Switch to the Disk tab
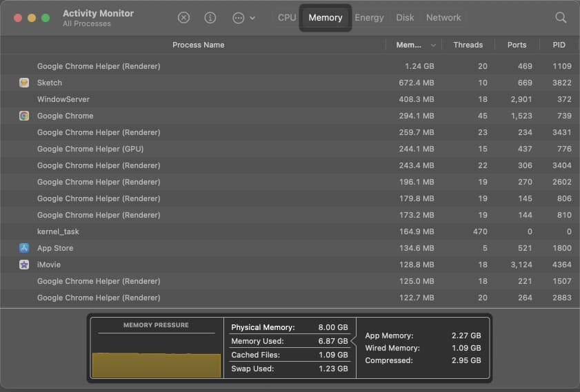 405,18
